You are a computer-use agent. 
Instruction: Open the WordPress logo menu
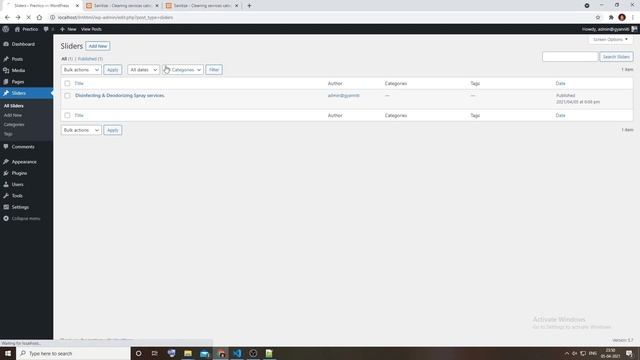pos(6,29)
